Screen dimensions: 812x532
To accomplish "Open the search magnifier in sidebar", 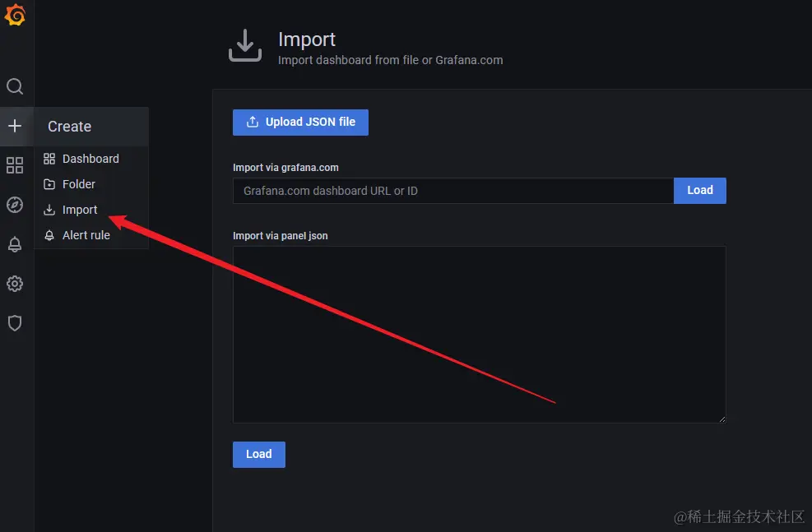I will point(15,86).
